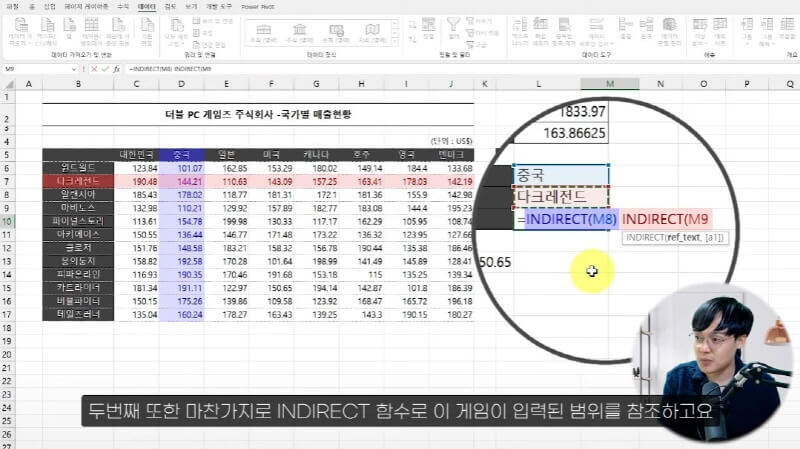
Task: Click the 부분합 (Subtotal) icon
Action: coord(787,28)
